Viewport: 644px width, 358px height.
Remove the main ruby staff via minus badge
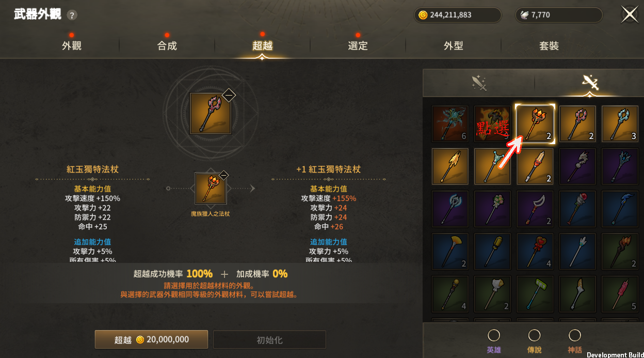(229, 95)
